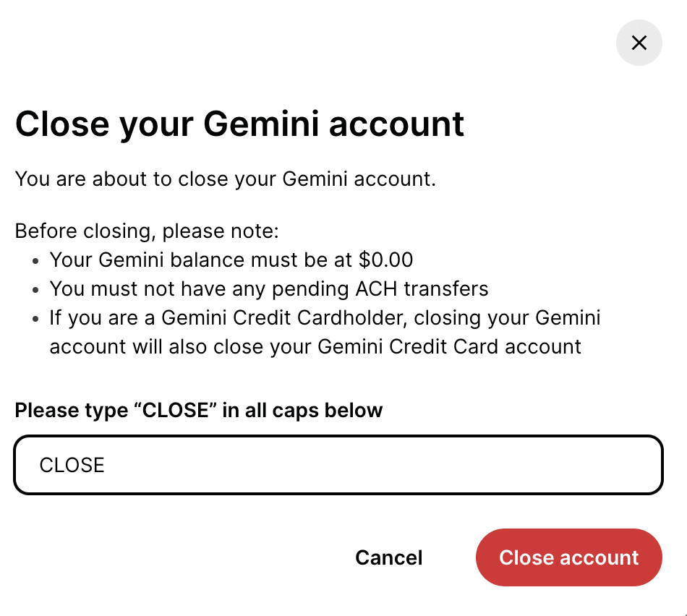
Task: Click the Gemini Credit Cardholder bullet line
Action: [325, 318]
